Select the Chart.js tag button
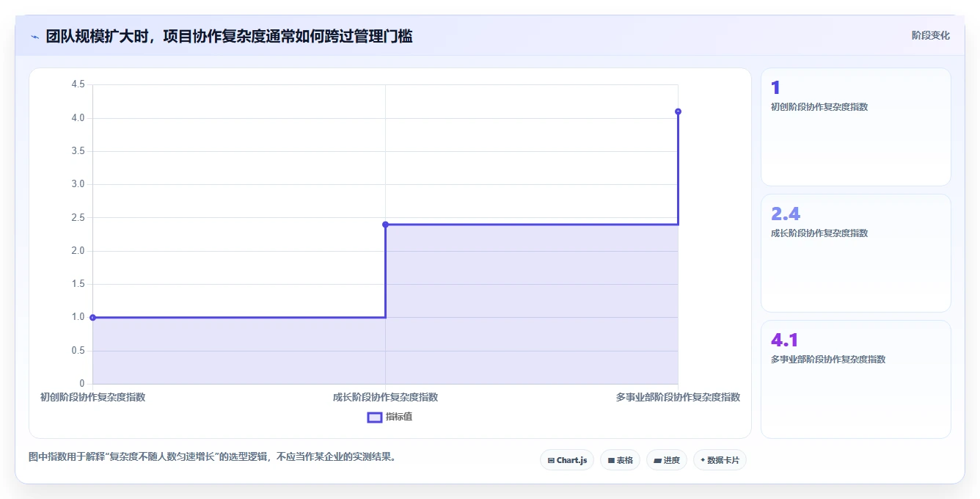Screen dimensions: 980x499 click(567, 460)
